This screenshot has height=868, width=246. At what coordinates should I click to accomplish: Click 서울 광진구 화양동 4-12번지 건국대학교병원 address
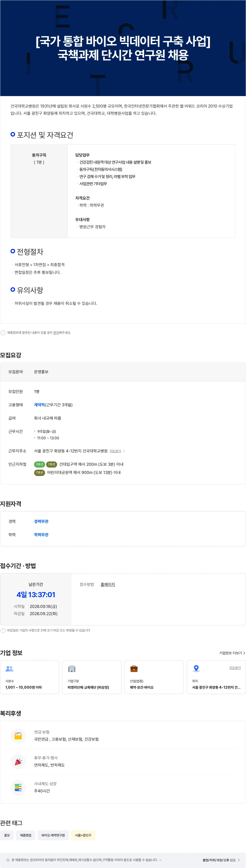point(71,451)
